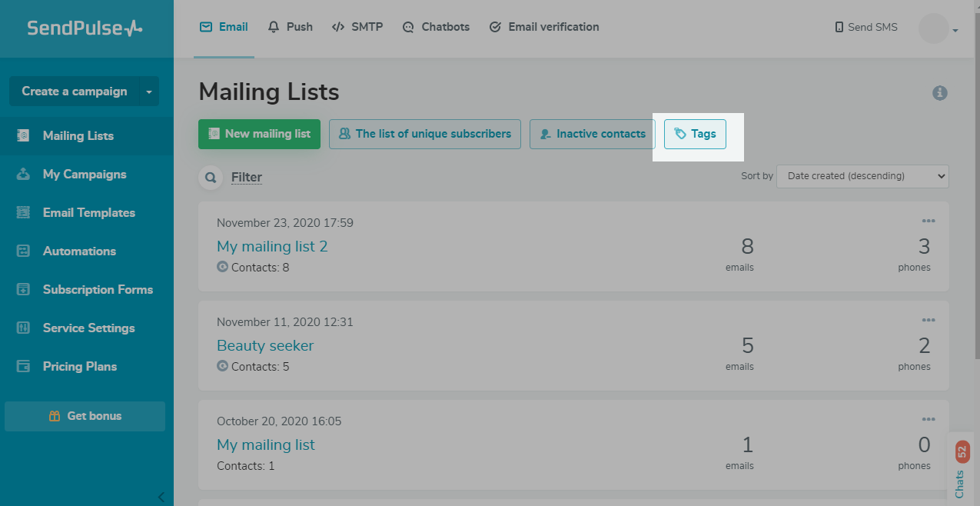Viewport: 980px width, 506px height.
Task: Open the three-dot menu for My mailing list 2
Action: [929, 221]
